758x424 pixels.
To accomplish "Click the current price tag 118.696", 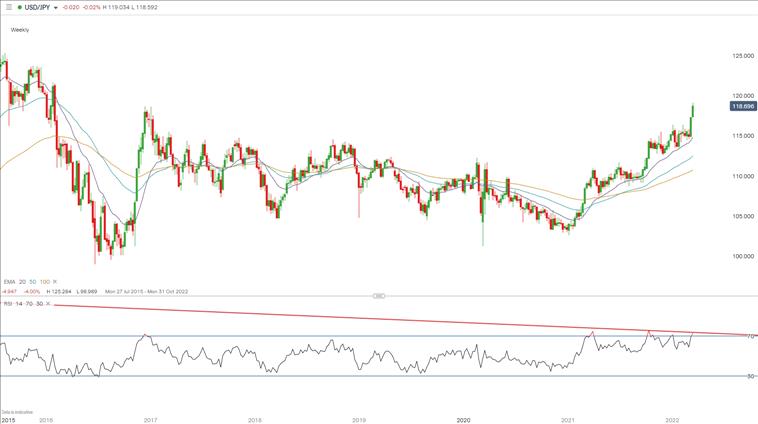I will [741, 106].
